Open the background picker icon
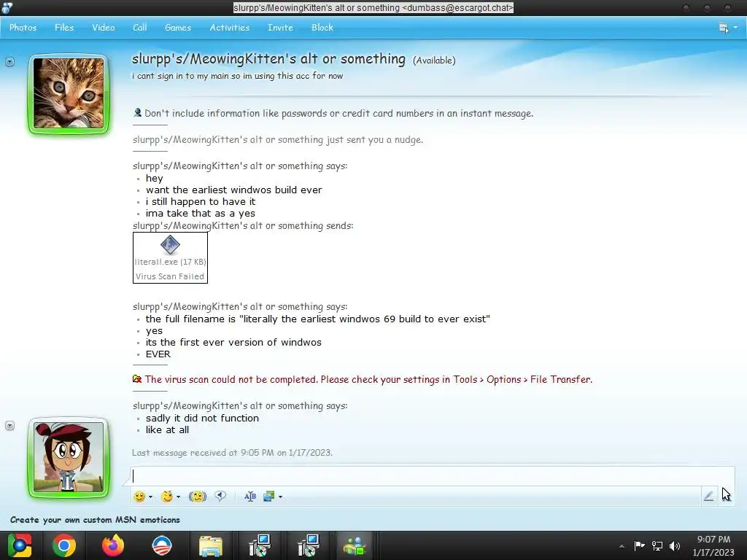This screenshot has width=747, height=560. click(x=268, y=497)
